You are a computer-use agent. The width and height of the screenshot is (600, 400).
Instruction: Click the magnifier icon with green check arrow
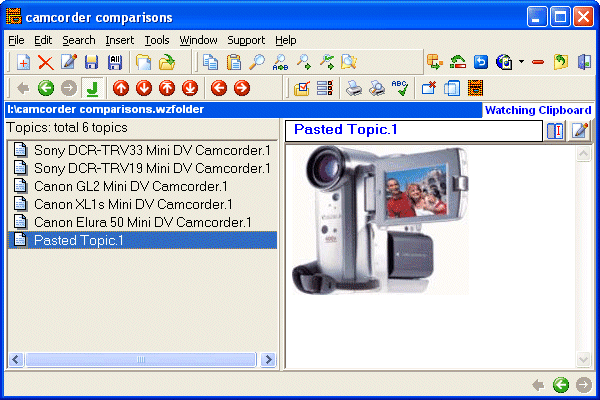pos(327,62)
